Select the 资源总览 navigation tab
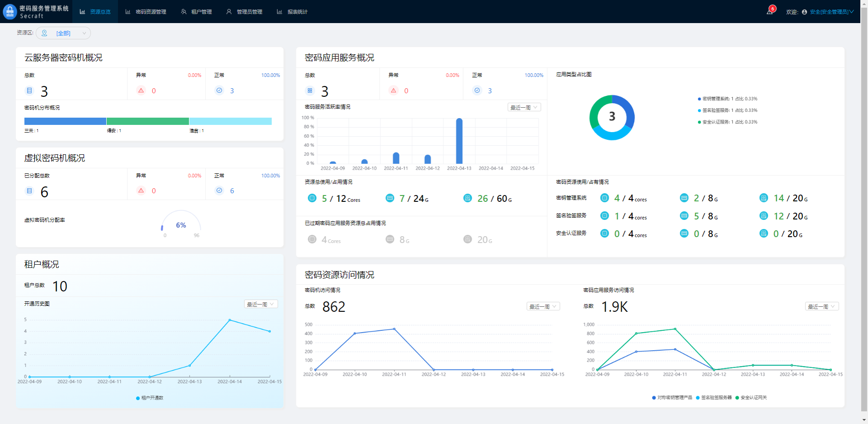This screenshot has width=868, height=424. [95, 12]
